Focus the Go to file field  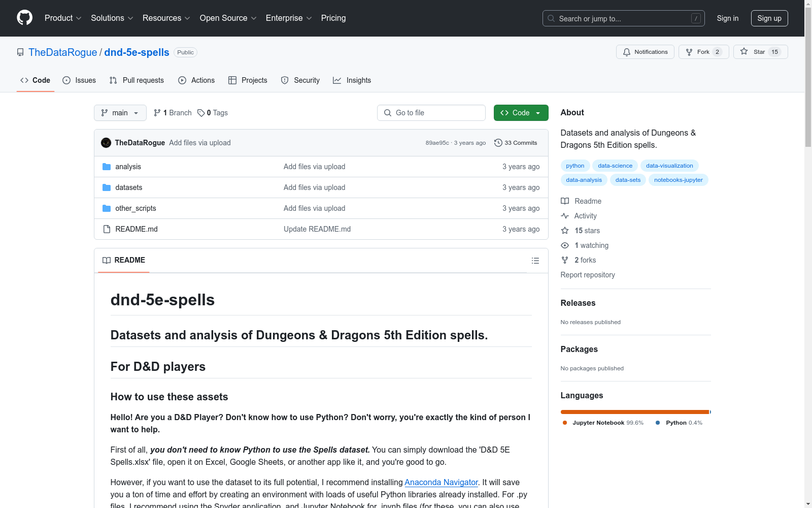point(431,113)
